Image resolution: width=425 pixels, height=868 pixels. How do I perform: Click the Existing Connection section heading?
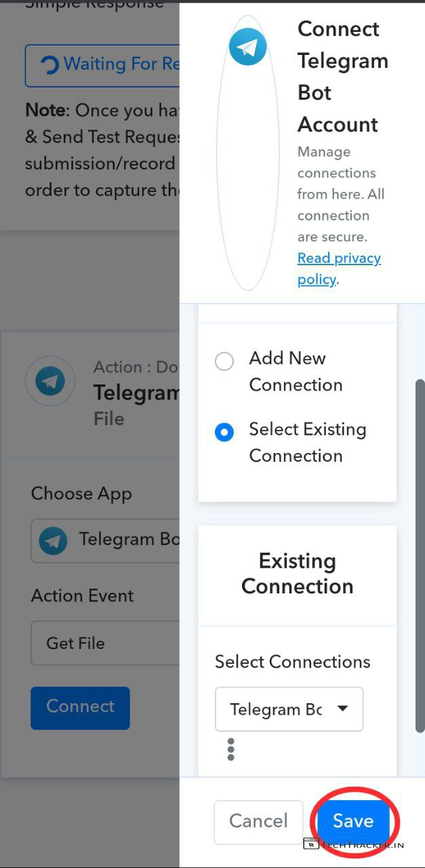(x=297, y=574)
